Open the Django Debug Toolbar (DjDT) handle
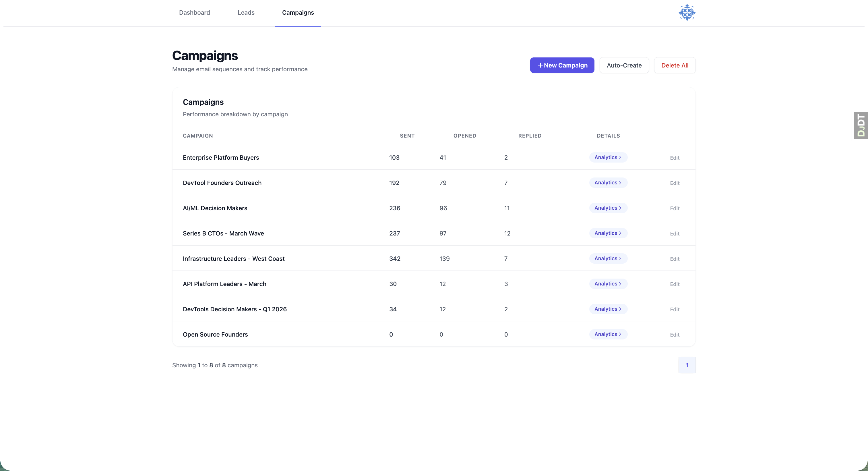 860,125
